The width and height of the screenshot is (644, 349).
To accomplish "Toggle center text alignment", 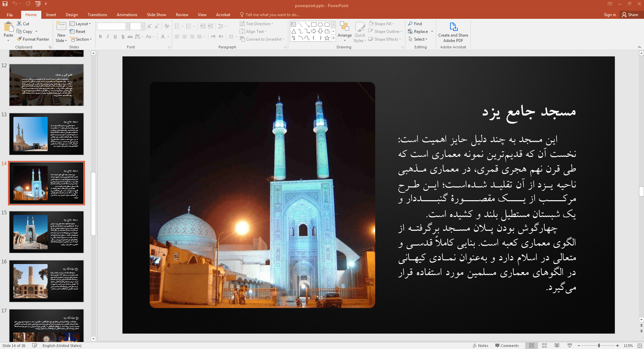I will click(x=185, y=37).
